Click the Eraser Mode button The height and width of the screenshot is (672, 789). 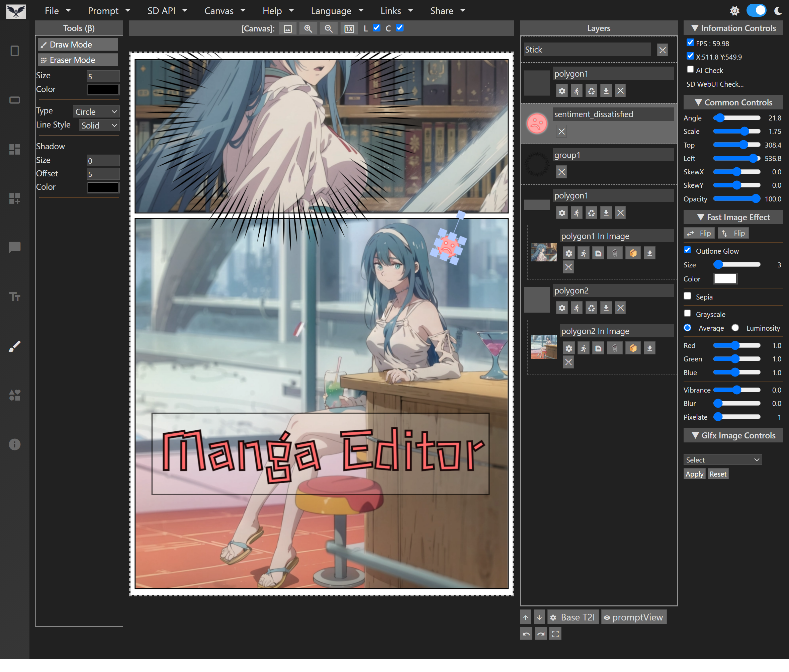click(78, 60)
